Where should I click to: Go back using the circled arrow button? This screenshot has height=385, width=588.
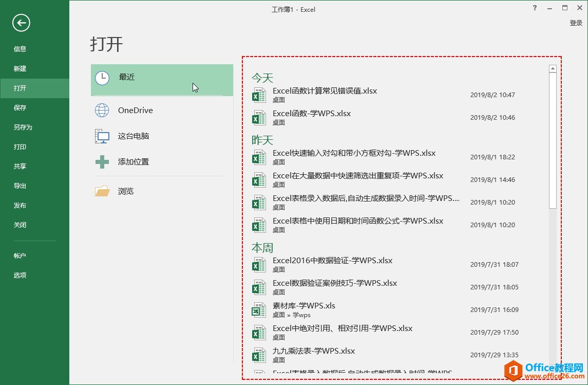point(21,23)
